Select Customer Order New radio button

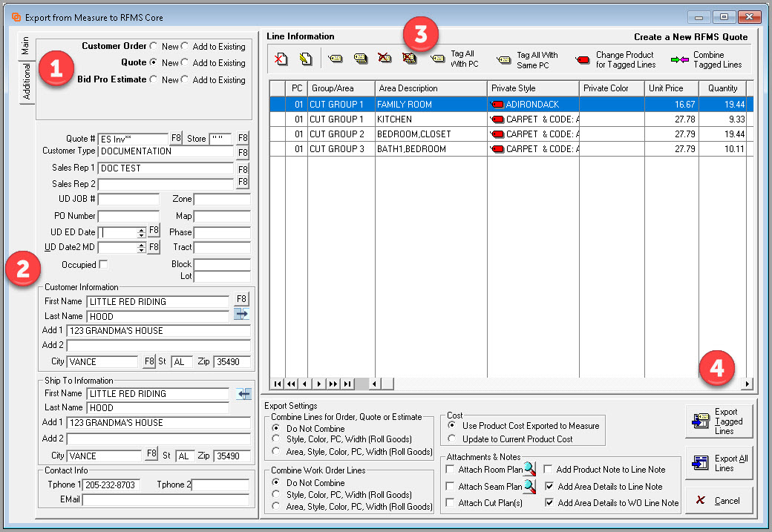click(x=154, y=46)
